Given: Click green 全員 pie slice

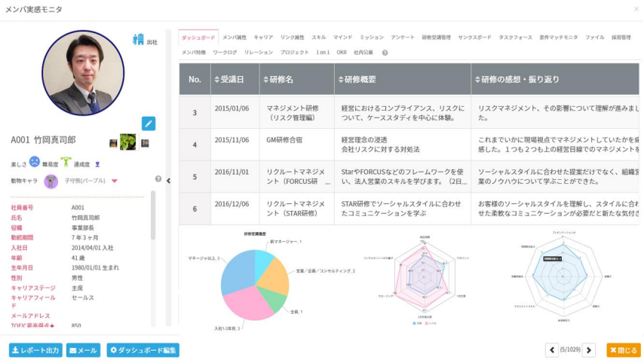Looking at the screenshot, I should tap(272, 297).
